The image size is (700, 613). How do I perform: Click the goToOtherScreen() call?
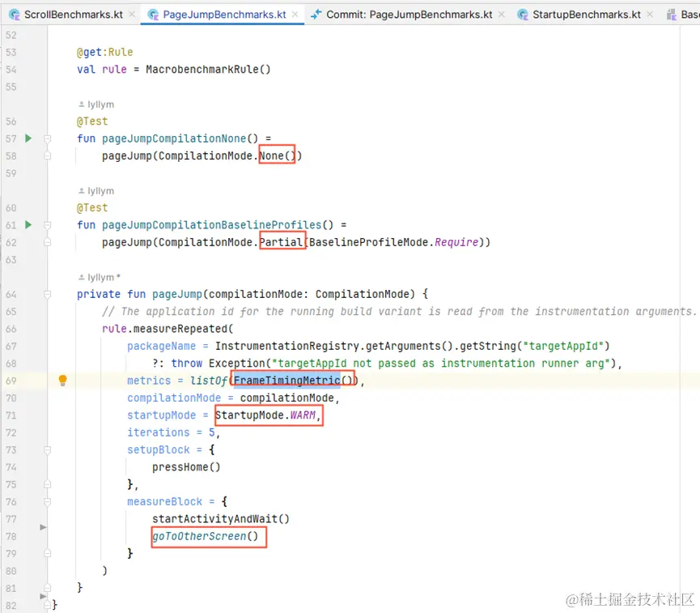[x=206, y=536]
